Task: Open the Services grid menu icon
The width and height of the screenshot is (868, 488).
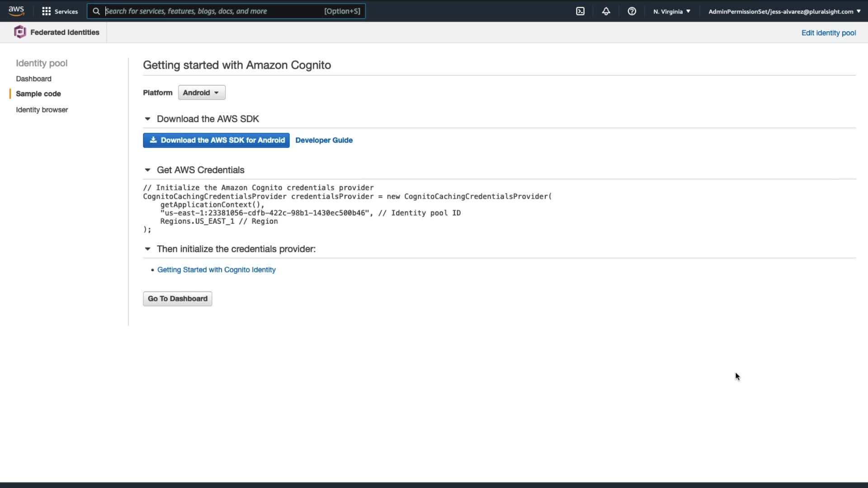Action: [x=46, y=11]
